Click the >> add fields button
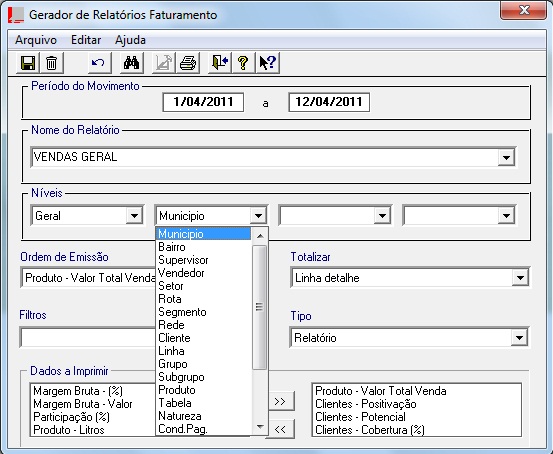 click(280, 401)
